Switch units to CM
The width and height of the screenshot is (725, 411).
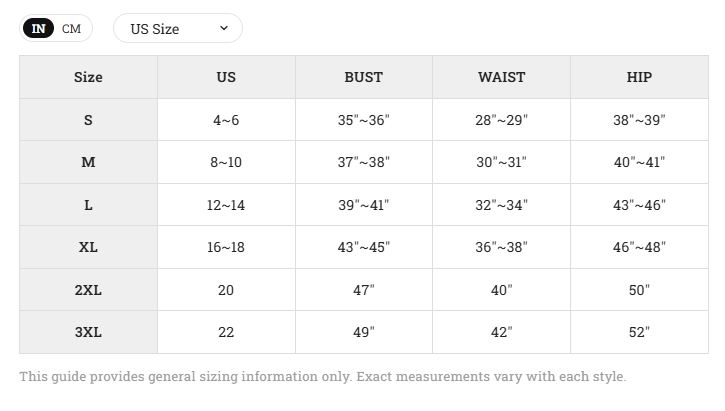71,29
